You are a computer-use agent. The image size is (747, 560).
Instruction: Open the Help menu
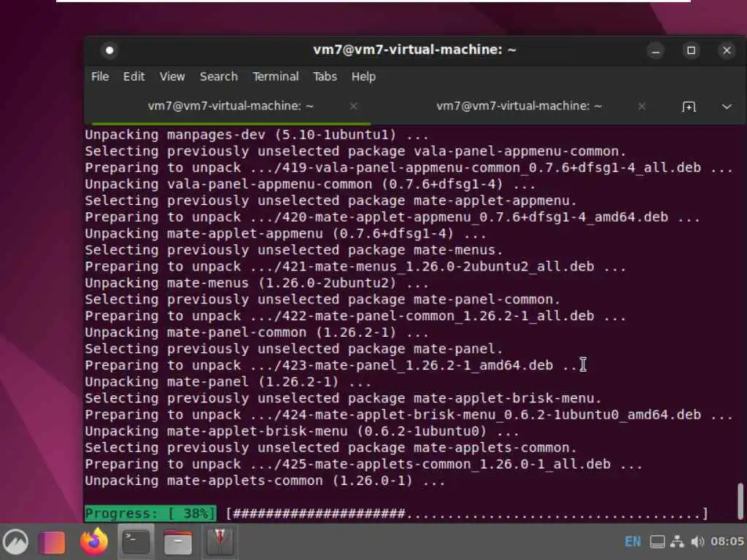(363, 77)
